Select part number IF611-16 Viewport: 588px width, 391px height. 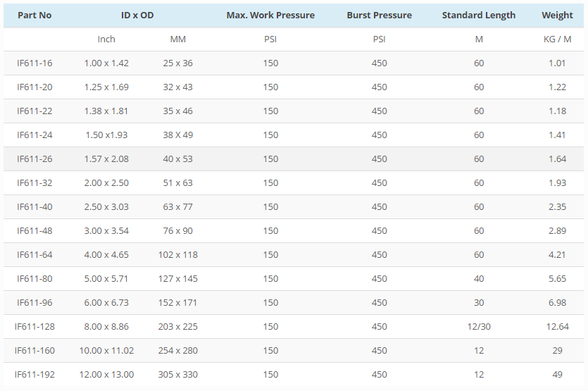pyautogui.click(x=35, y=63)
